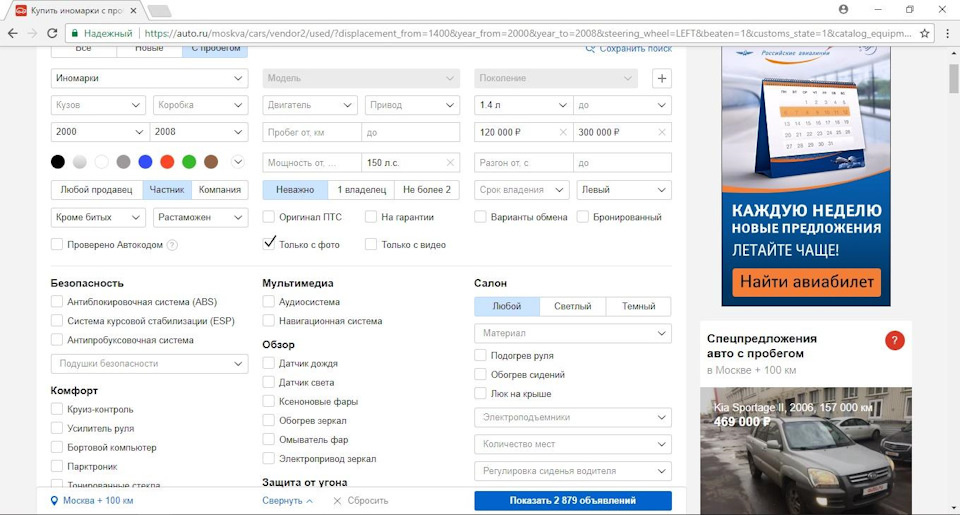Pick the green color swatch
This screenshot has width=960, height=515.
coord(189,162)
